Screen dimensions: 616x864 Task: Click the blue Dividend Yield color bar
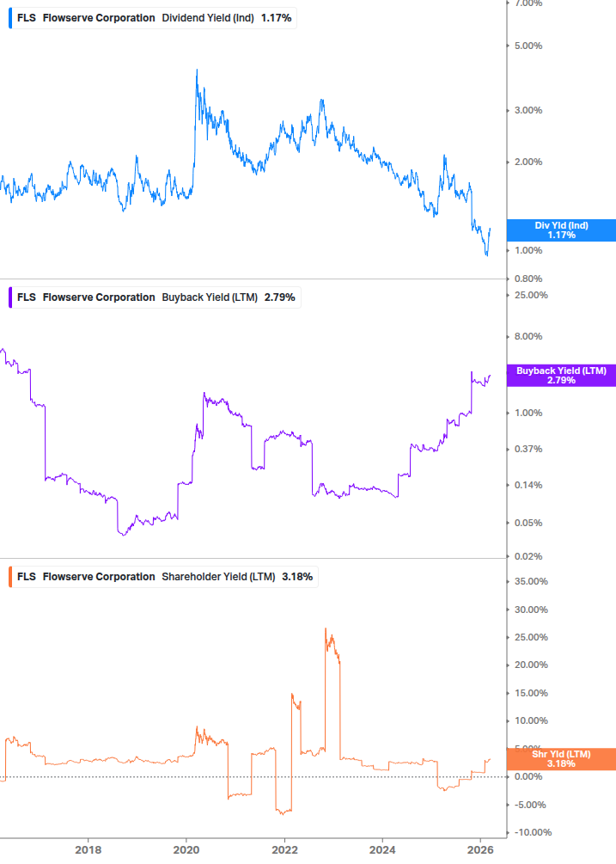click(10, 18)
